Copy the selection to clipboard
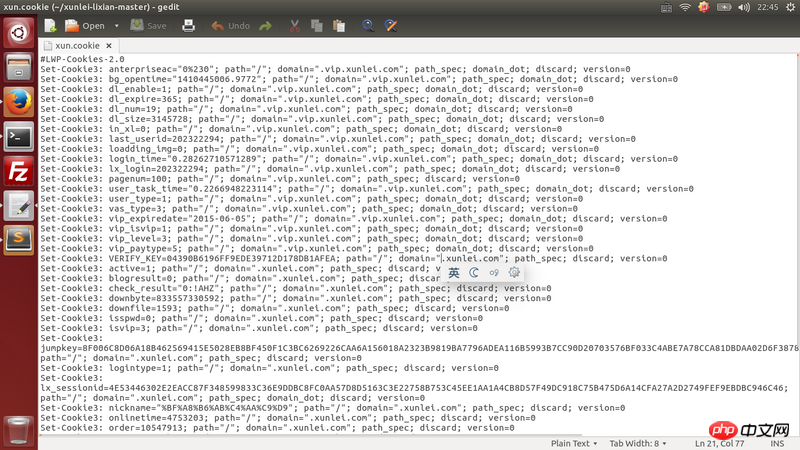800x450 pixels. click(x=316, y=26)
